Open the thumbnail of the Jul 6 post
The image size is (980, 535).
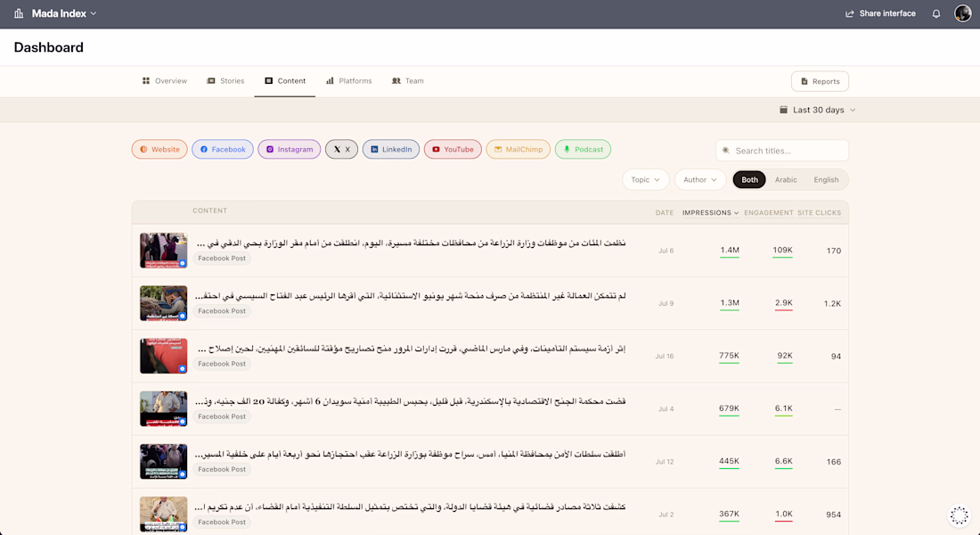pos(163,251)
